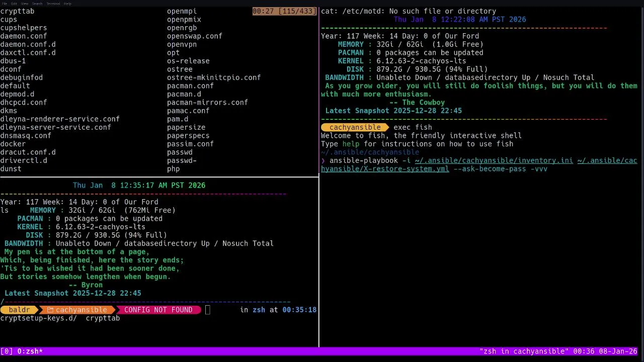Click the paperspecs entry

point(188,135)
